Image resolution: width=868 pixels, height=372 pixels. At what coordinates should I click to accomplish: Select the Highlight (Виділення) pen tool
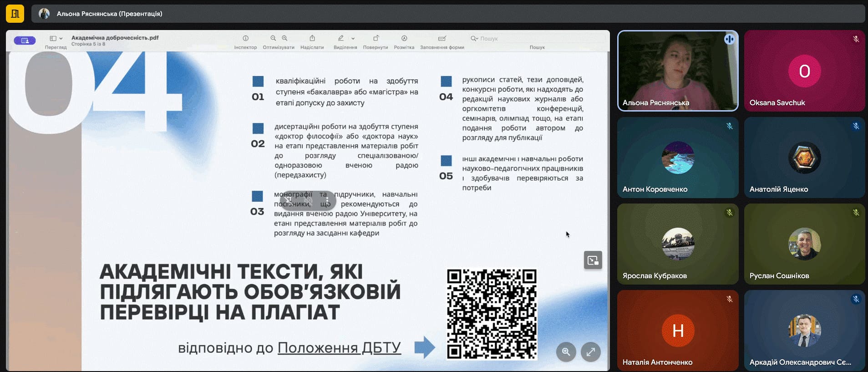point(340,39)
